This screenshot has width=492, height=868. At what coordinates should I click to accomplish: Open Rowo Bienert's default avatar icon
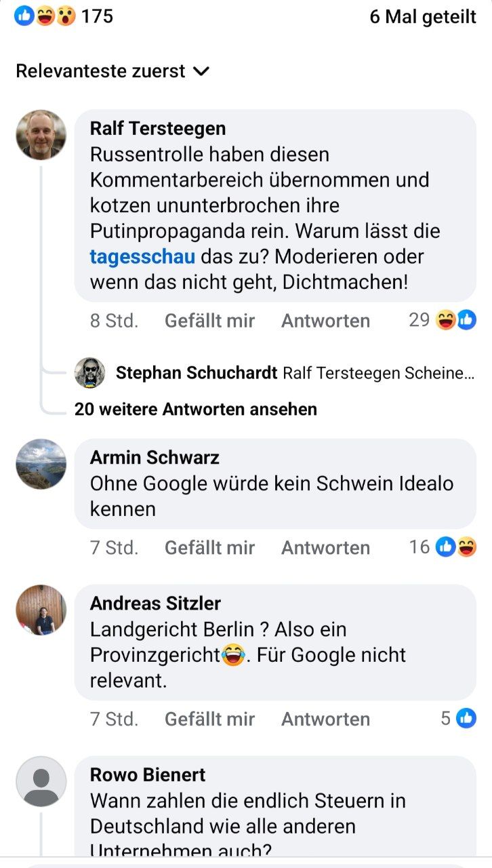coord(41,781)
